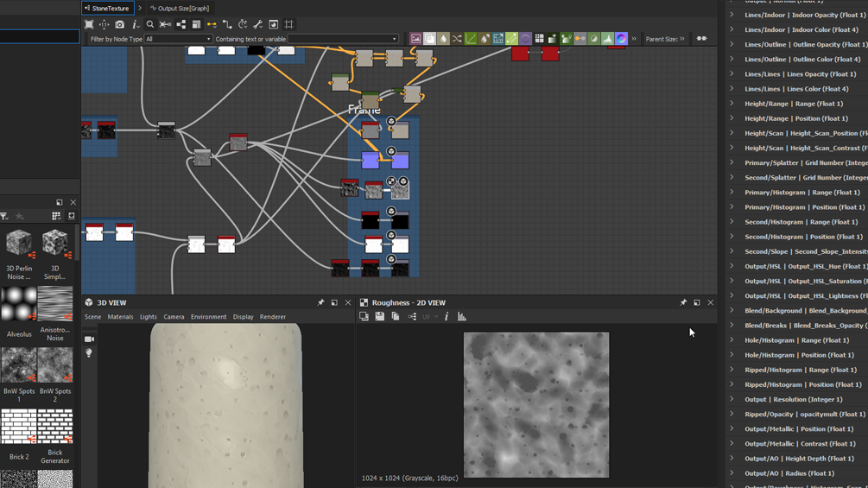
Task: Add the node with rainbow ring icon
Action: [x=621, y=38]
